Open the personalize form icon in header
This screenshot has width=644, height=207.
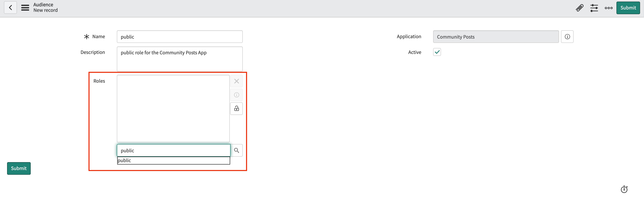pyautogui.click(x=594, y=8)
